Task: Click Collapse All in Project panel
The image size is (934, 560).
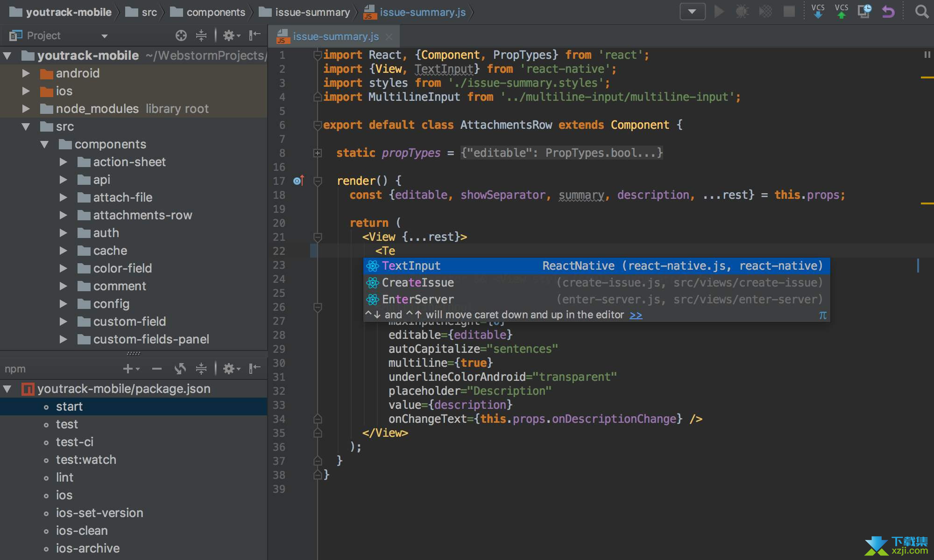Action: [x=201, y=35]
